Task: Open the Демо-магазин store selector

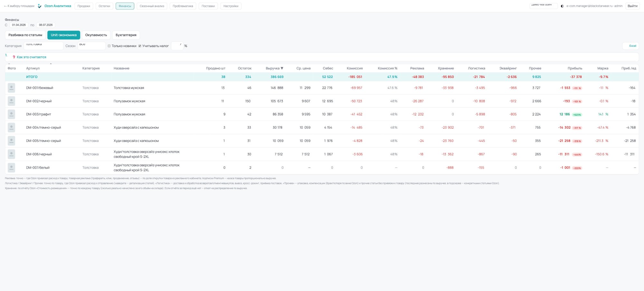Action: click(x=544, y=6)
